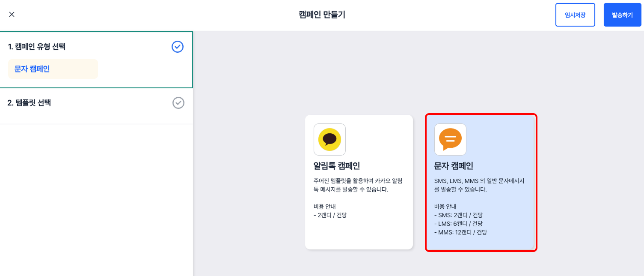
Task: Click the 임시저장 button
Action: click(575, 15)
